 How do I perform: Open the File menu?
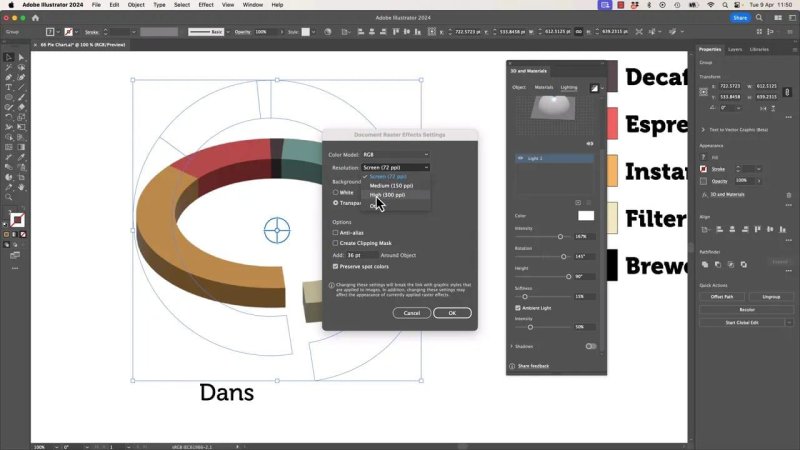(x=96, y=5)
